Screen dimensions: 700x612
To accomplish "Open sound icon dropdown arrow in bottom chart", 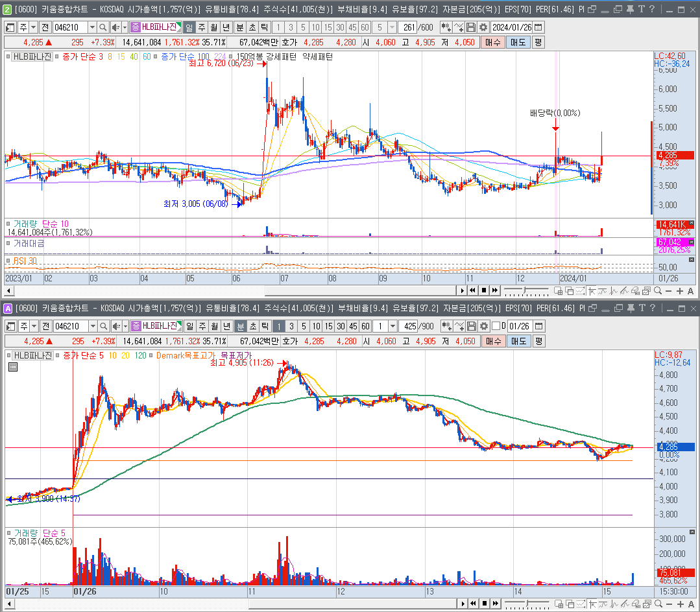I will click(125, 327).
